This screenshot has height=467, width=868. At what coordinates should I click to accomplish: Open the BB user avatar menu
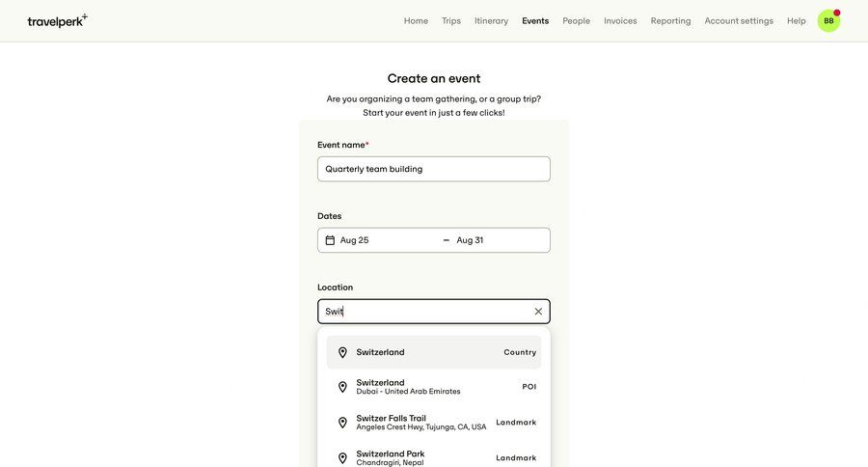[828, 20]
